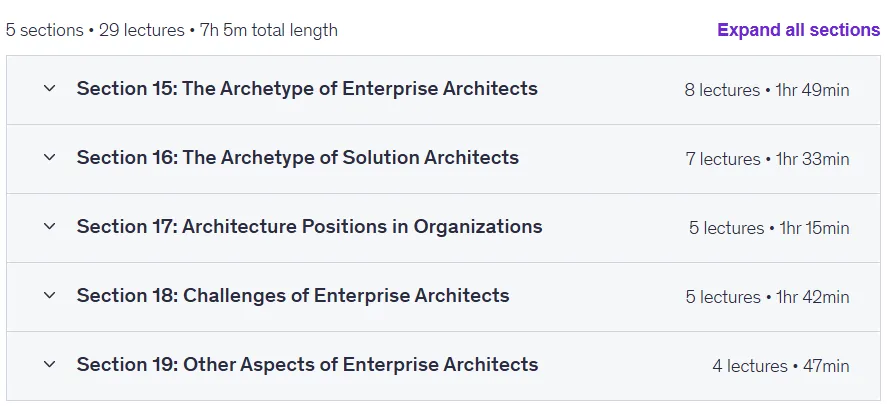Open 'The Archetype of Enterprise Architects' section title
Image resolution: width=887 pixels, height=406 pixels.
(x=307, y=89)
